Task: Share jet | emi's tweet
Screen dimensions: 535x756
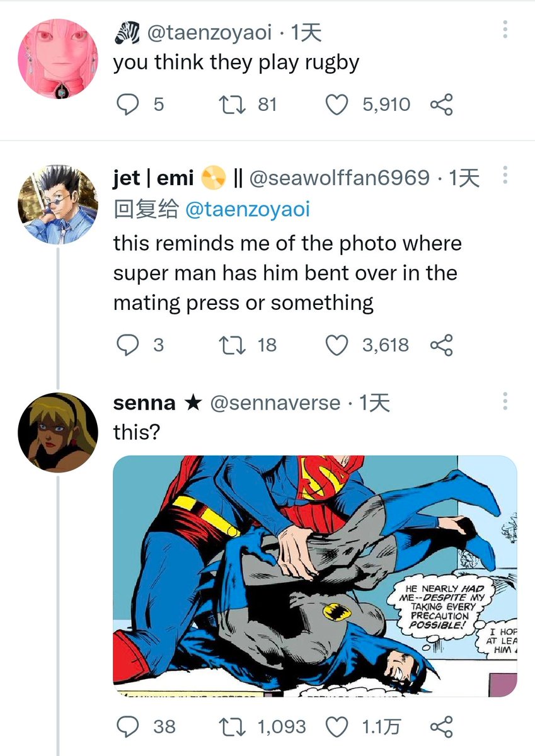Action: click(x=441, y=345)
